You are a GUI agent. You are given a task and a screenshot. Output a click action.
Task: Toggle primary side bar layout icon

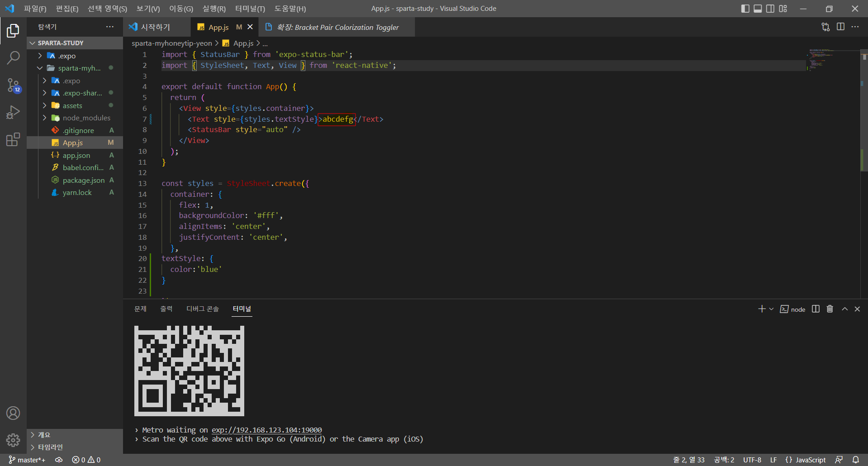(x=745, y=9)
